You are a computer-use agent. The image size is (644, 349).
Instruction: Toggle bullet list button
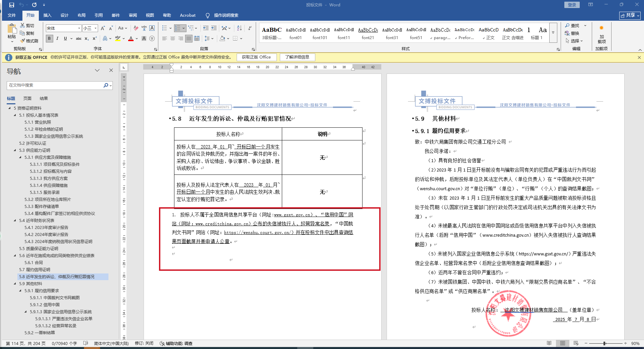[164, 28]
